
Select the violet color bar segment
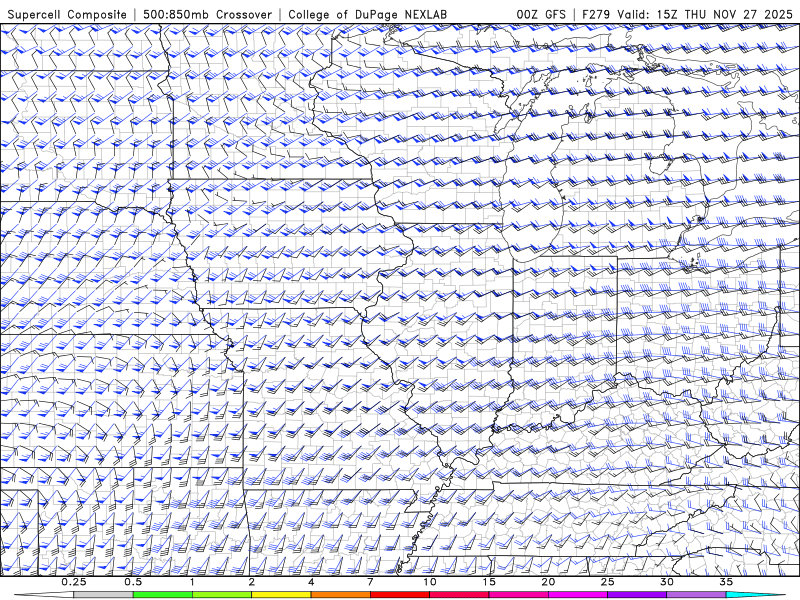[637, 595]
